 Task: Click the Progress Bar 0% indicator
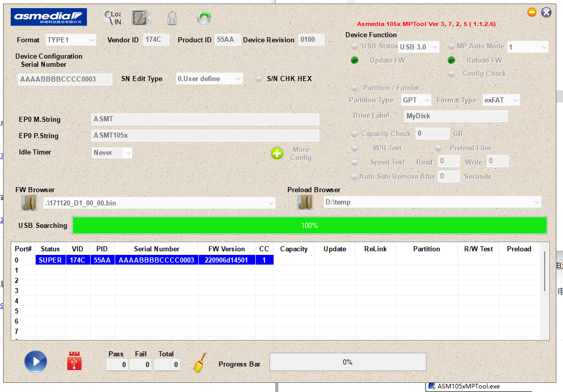347,362
